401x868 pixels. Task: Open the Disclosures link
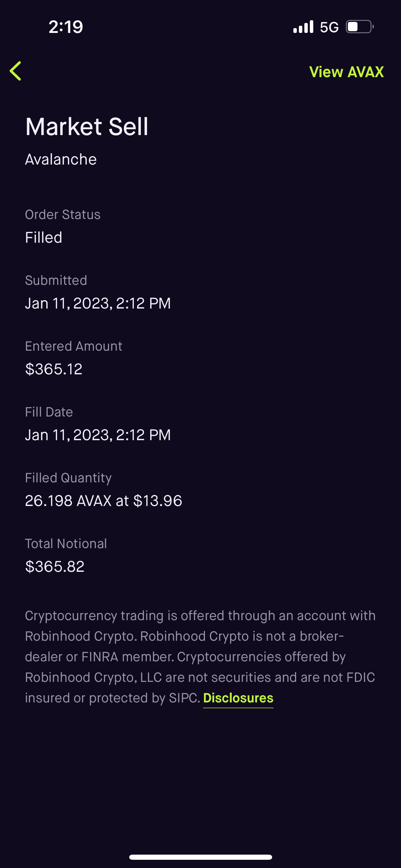coord(238,698)
